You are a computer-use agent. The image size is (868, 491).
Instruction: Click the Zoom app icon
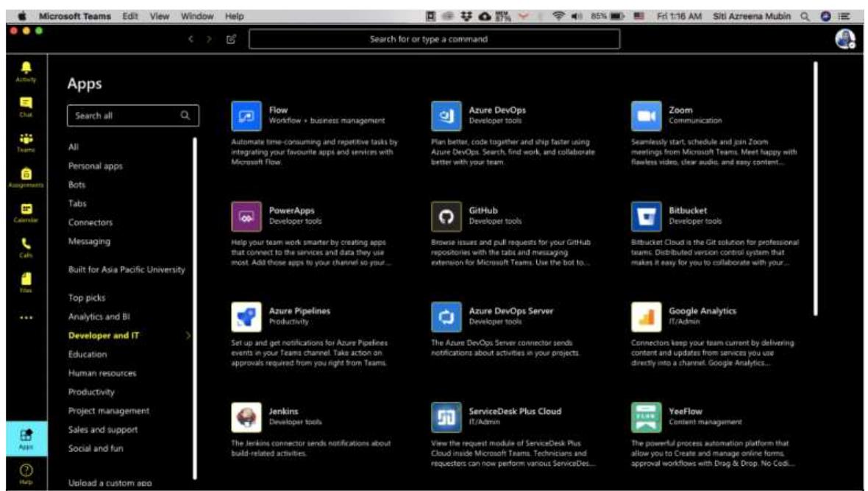coord(646,116)
